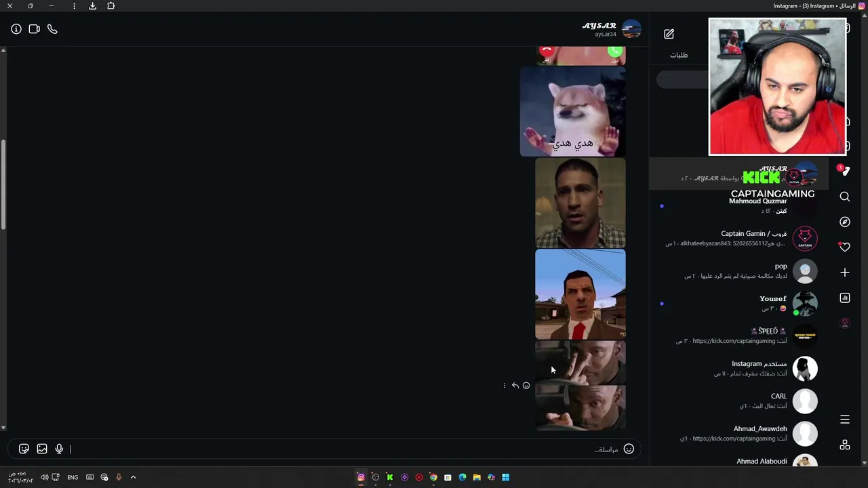
Task: Open Notifications with the heart icon
Action: [845, 247]
